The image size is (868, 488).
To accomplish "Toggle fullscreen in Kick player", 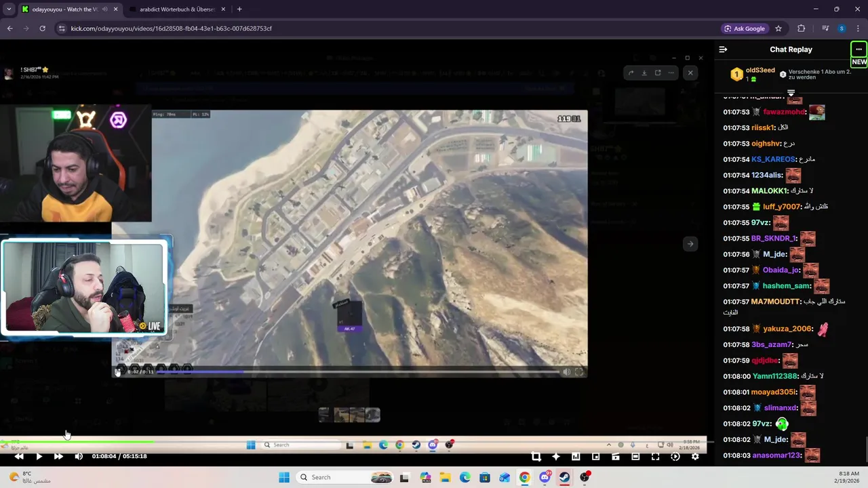I will click(x=655, y=457).
